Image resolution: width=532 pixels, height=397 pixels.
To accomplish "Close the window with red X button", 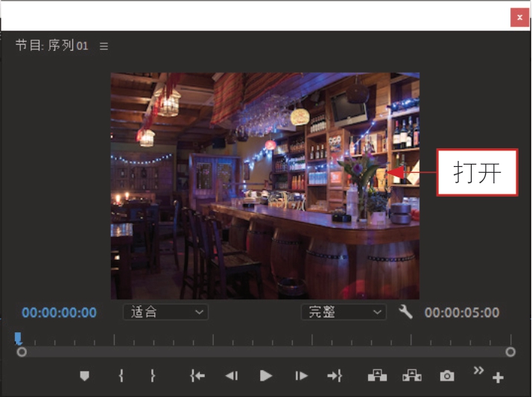I will (x=519, y=17).
